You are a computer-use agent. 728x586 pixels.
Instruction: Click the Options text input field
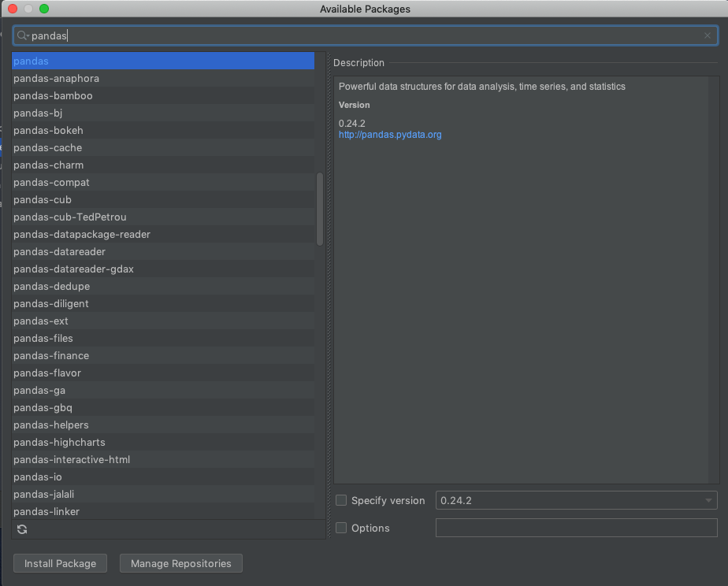576,528
